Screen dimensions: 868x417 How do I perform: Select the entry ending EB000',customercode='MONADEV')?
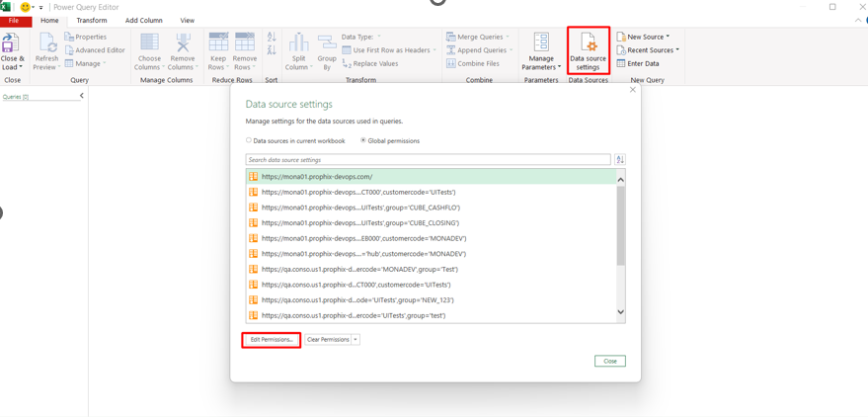(431, 238)
